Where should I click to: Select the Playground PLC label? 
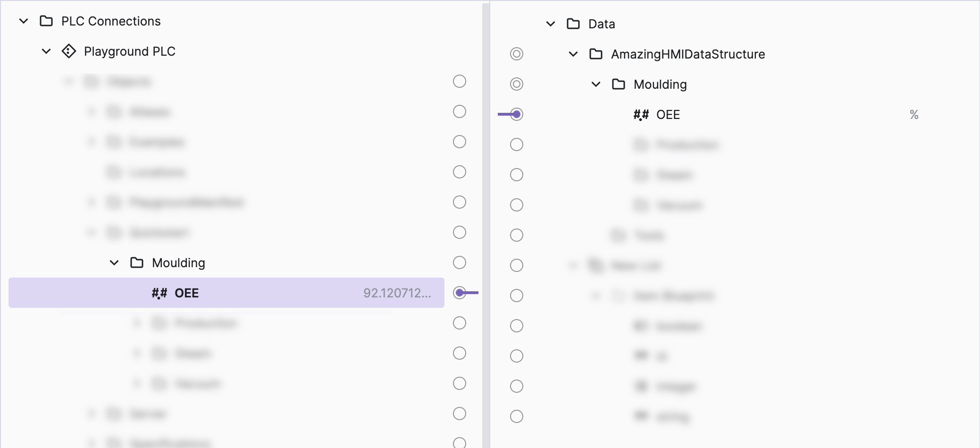click(130, 51)
